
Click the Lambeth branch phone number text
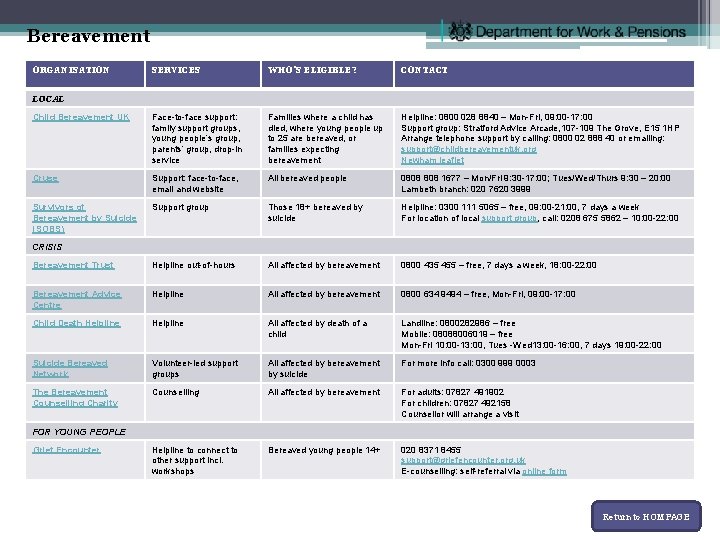(466, 189)
